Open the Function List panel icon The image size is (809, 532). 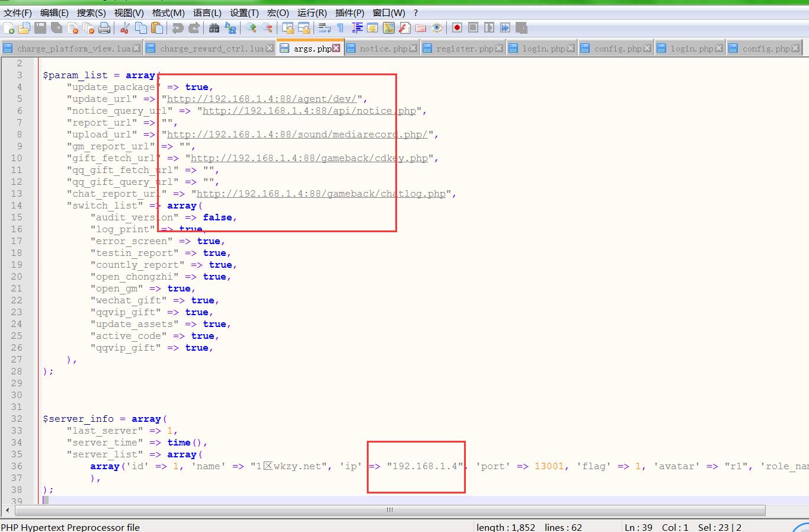[405, 28]
